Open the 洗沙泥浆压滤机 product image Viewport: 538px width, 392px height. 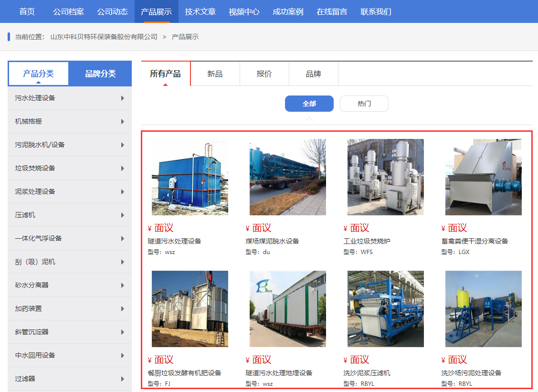(x=386, y=309)
